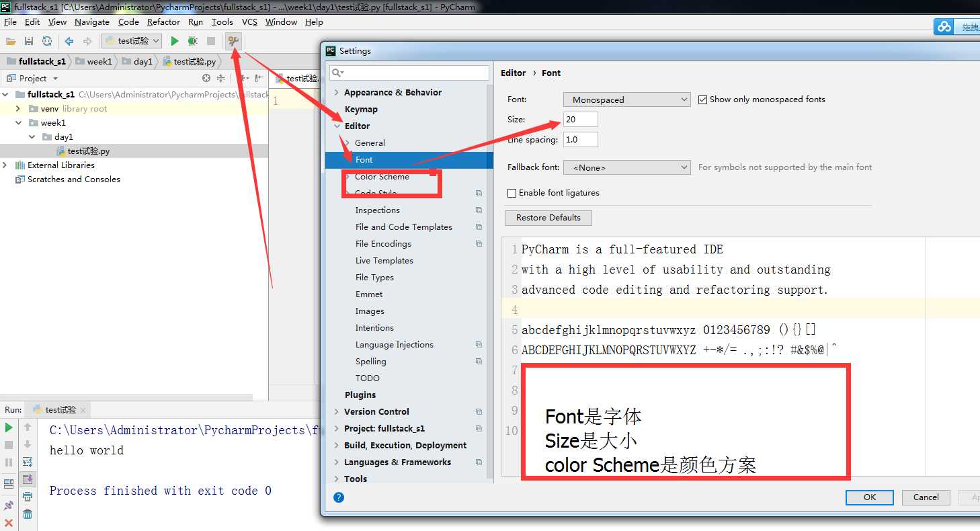Screen dimensions: 980x531
Task: Open the Navigate menu
Action: [92, 22]
